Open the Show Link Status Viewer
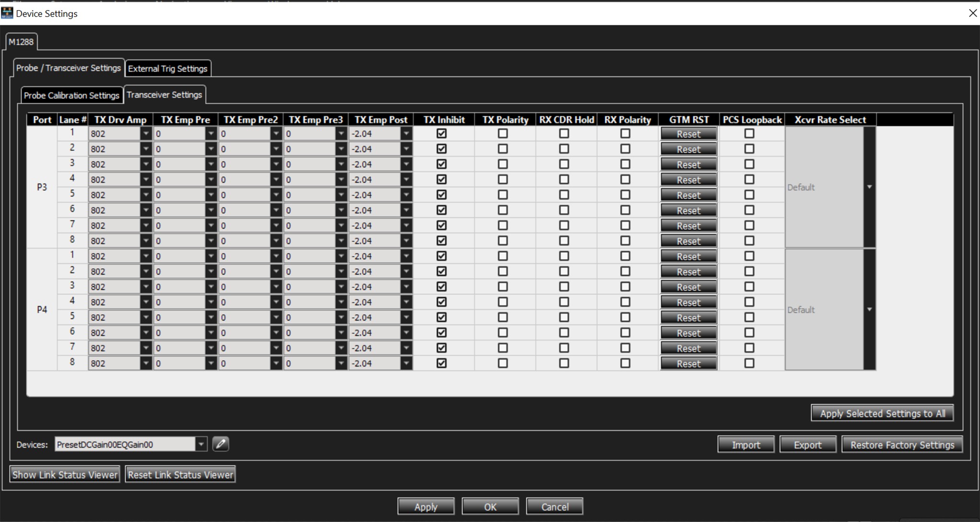The width and height of the screenshot is (980, 522). [x=65, y=475]
